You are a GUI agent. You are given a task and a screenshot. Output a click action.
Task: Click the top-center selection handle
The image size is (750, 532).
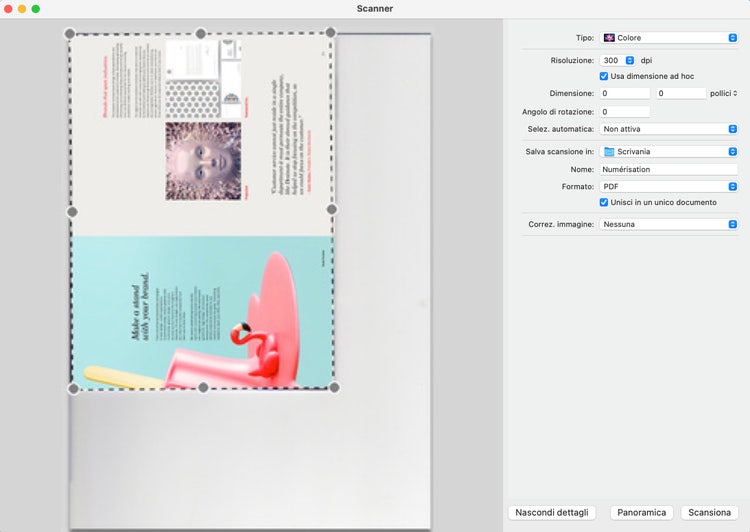coord(201,33)
